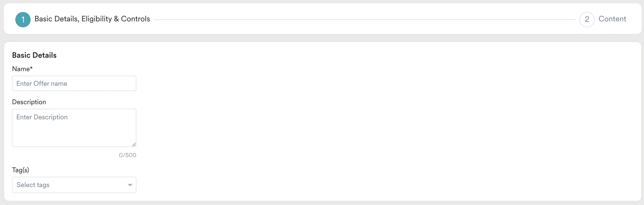The image size is (644, 205).
Task: Click the Tag(s) field label
Action: (x=21, y=170)
